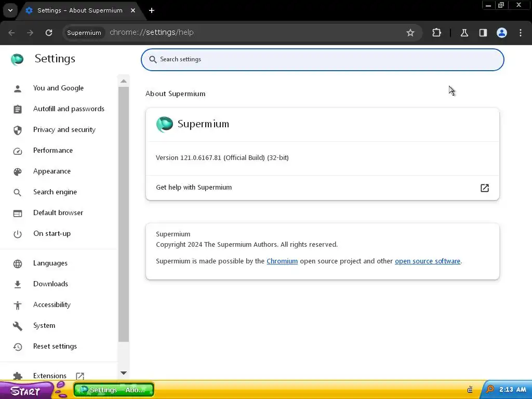
Task: Select Settings – Abo... taskbar button
Action: pyautogui.click(x=114, y=390)
